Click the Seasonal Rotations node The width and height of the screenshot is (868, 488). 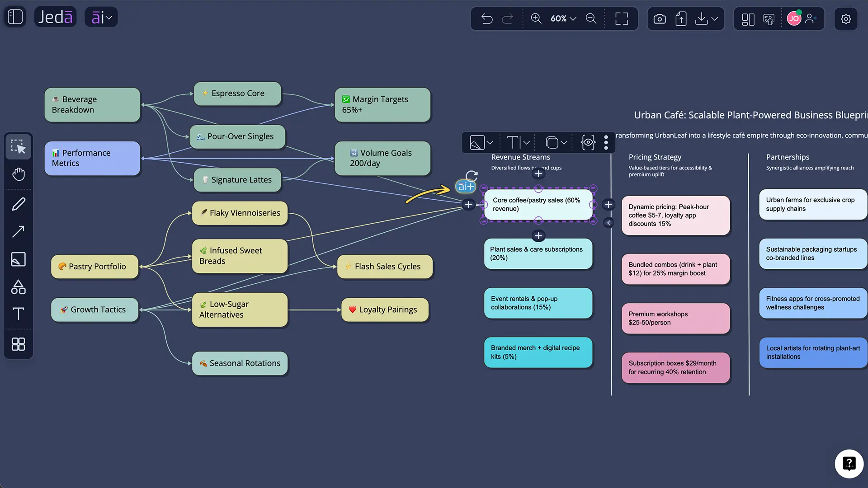(240, 363)
